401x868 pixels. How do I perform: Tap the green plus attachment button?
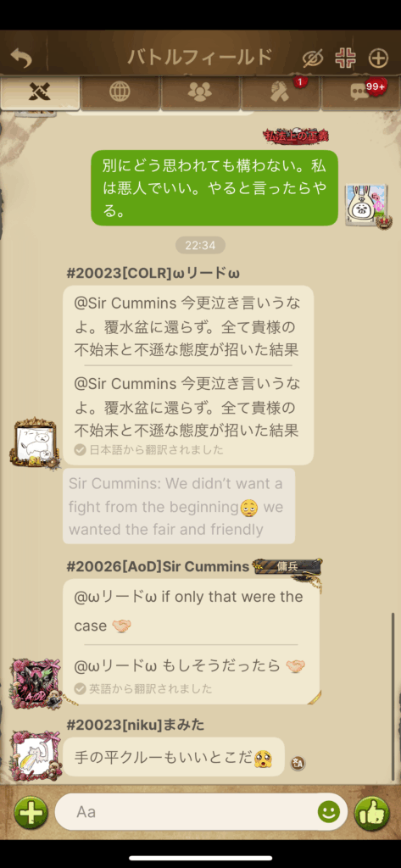click(x=31, y=813)
